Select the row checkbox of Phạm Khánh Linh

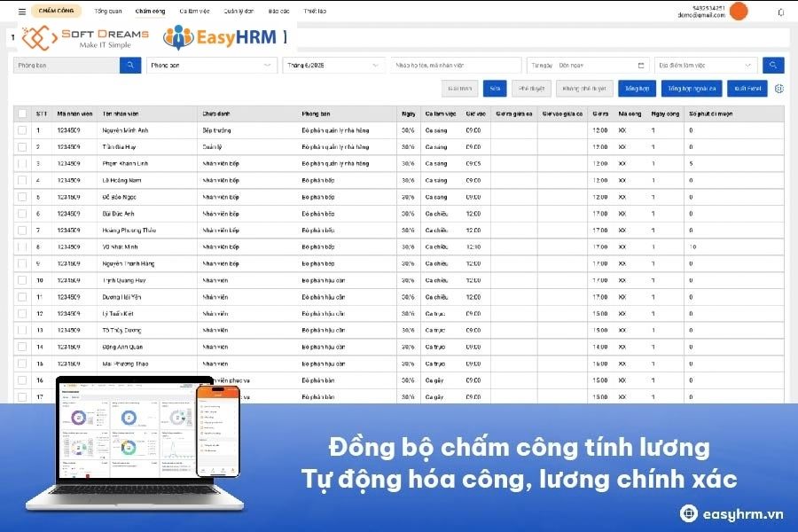(22, 163)
